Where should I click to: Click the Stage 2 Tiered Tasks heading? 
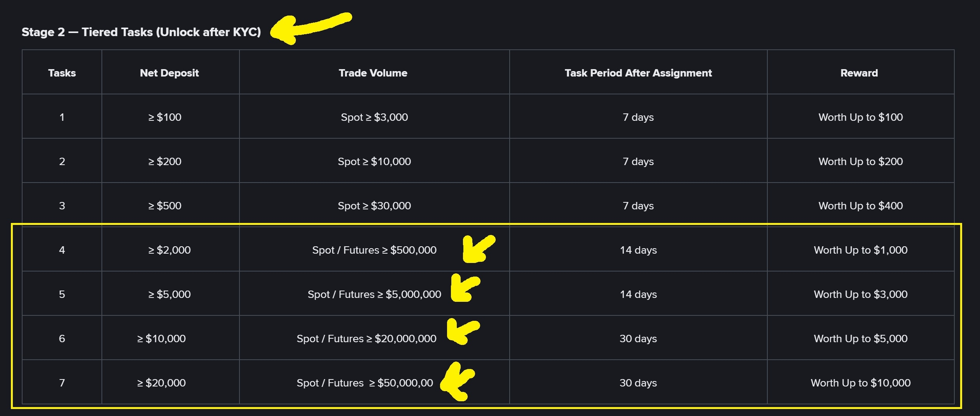[141, 32]
